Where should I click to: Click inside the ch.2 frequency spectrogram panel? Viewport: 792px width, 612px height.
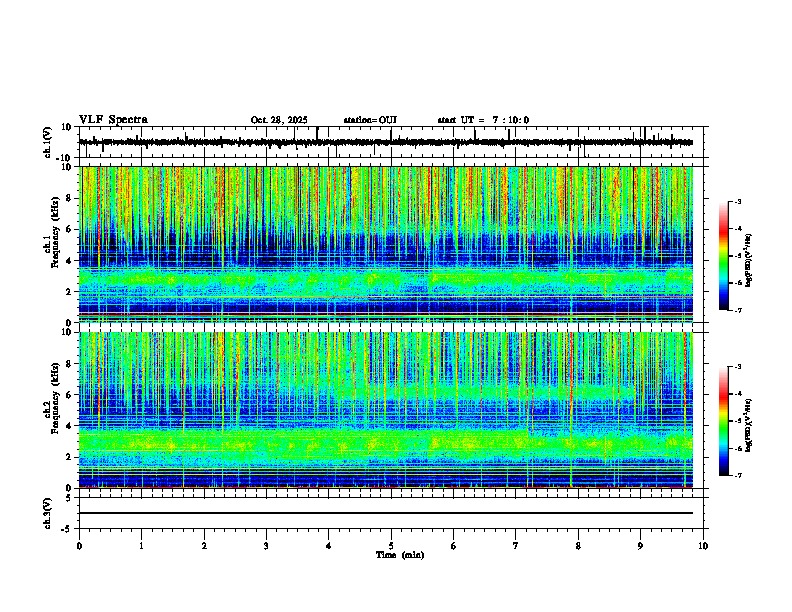(x=386, y=410)
